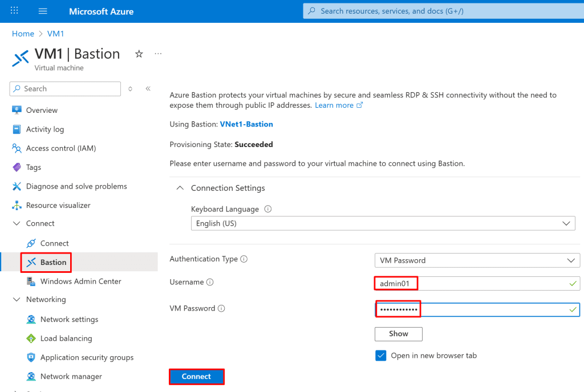Click the VM Password info icon
The height and width of the screenshot is (392, 584).
click(x=221, y=309)
